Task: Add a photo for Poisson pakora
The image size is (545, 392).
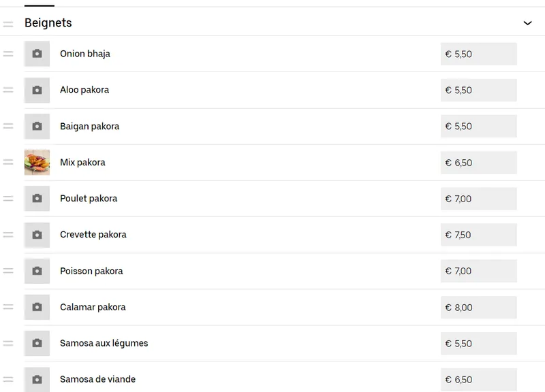Action: click(37, 271)
